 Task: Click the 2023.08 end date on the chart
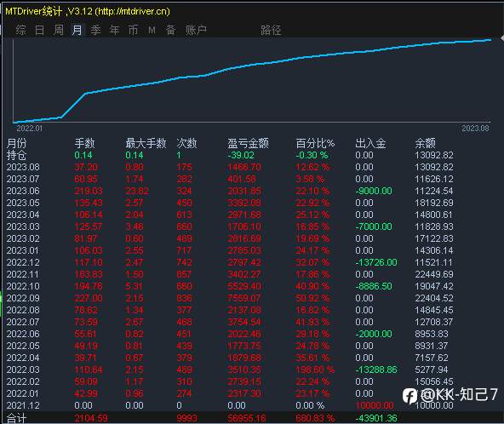[x=475, y=129]
